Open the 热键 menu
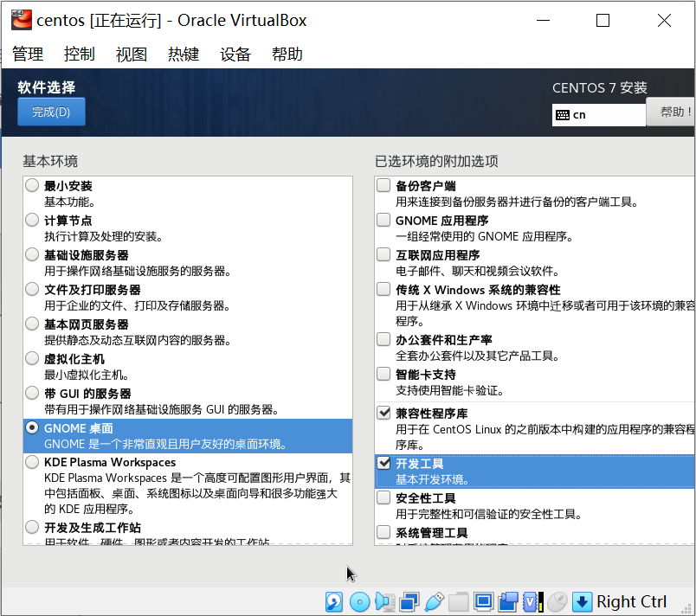Screen dimensions: 696x616 click(184, 55)
